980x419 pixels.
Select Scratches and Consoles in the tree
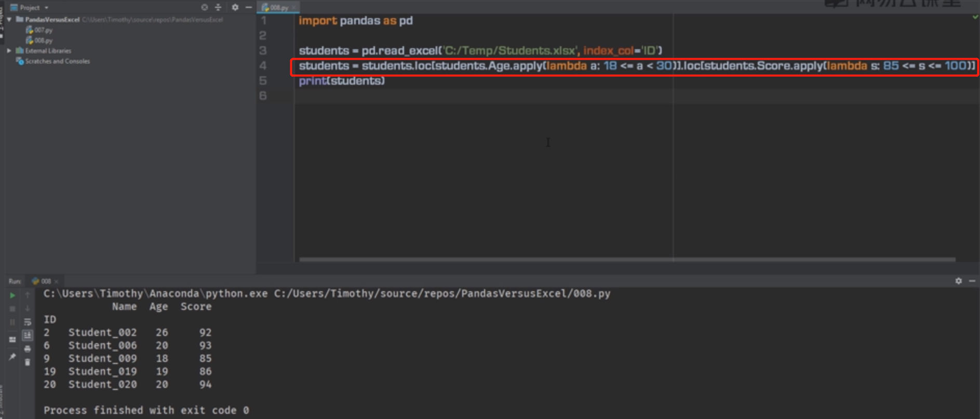[x=53, y=61]
